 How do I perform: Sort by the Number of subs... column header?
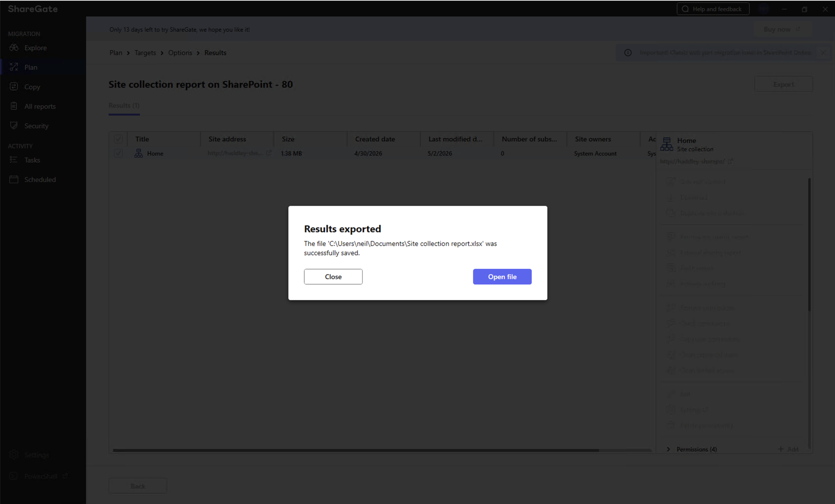click(530, 139)
